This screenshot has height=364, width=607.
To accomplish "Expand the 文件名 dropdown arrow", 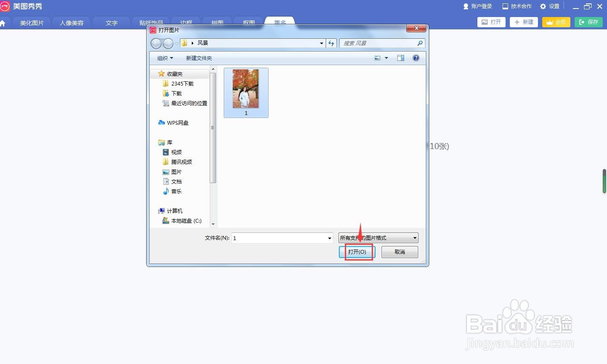I will click(330, 238).
